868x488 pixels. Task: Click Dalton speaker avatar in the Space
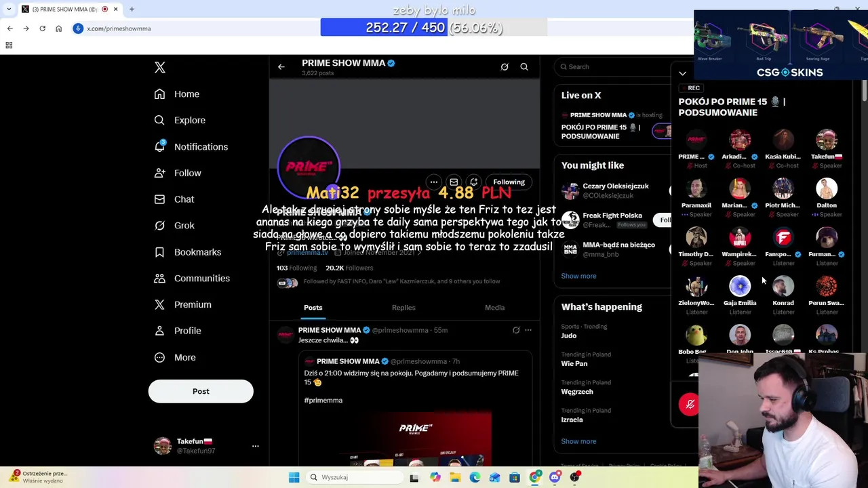(x=827, y=188)
